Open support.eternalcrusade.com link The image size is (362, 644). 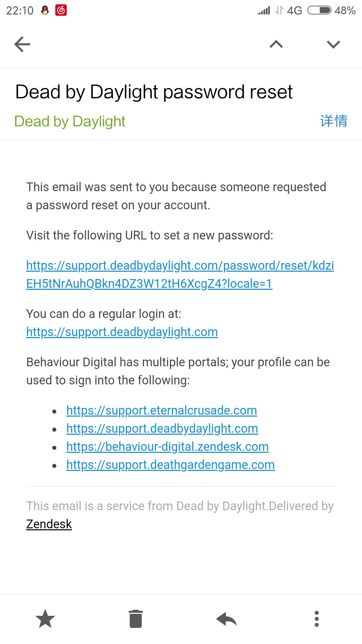pos(162,411)
